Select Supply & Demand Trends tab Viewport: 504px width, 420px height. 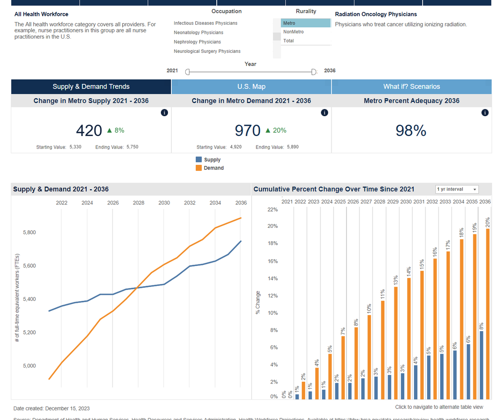tap(91, 86)
